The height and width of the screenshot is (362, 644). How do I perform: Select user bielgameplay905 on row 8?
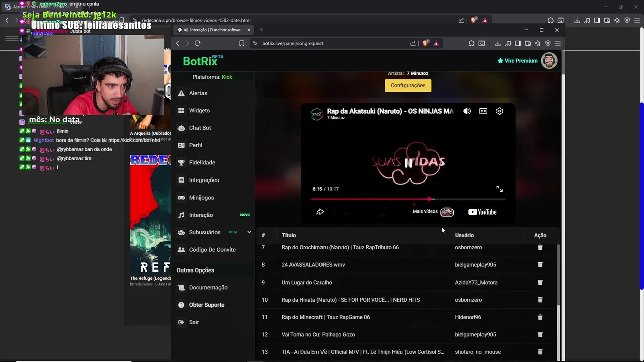475,265
